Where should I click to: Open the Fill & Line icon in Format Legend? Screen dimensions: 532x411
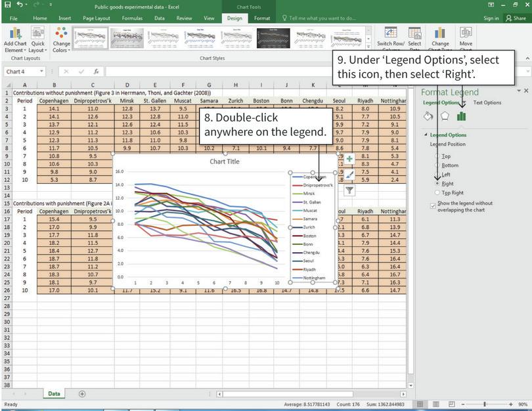428,116
